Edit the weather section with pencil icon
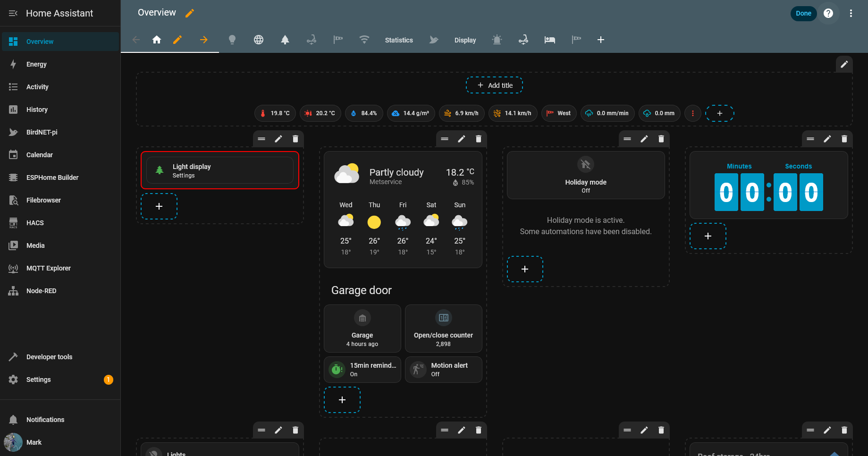 point(462,139)
